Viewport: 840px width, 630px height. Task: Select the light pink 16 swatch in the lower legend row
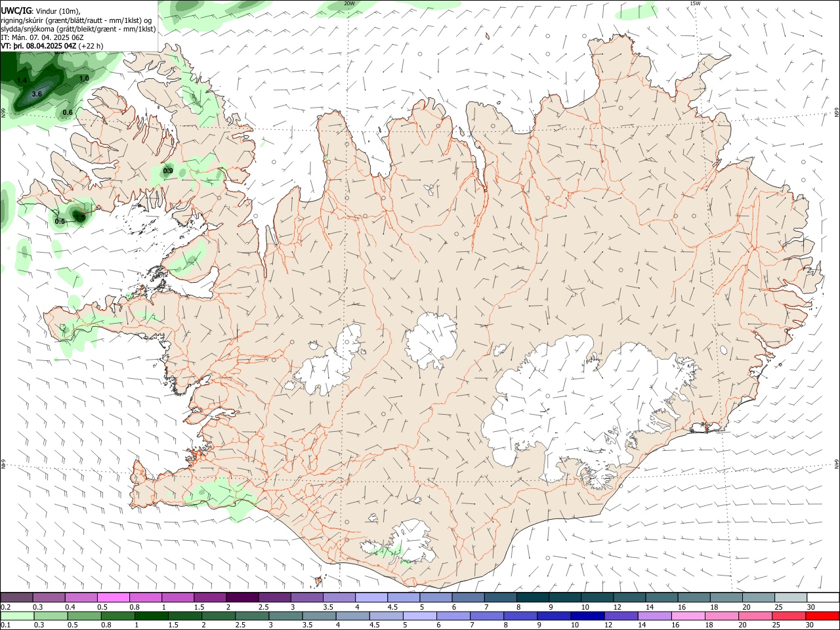[688, 616]
